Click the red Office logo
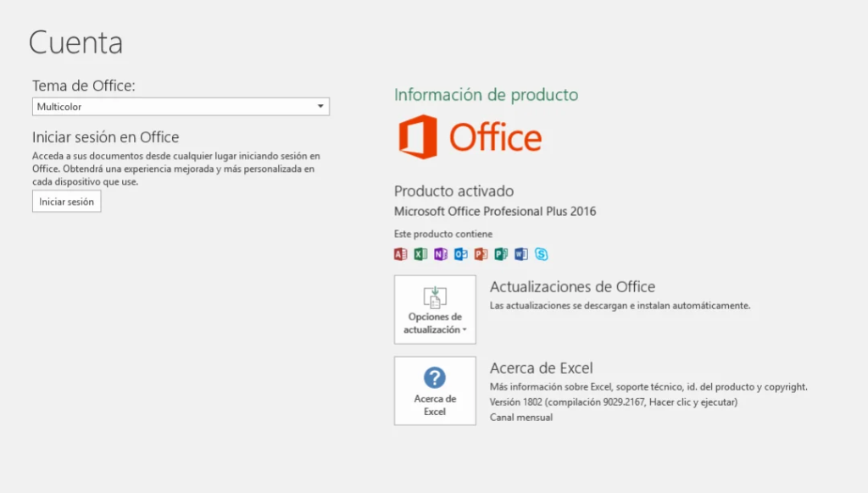This screenshot has height=493, width=868. tap(470, 136)
